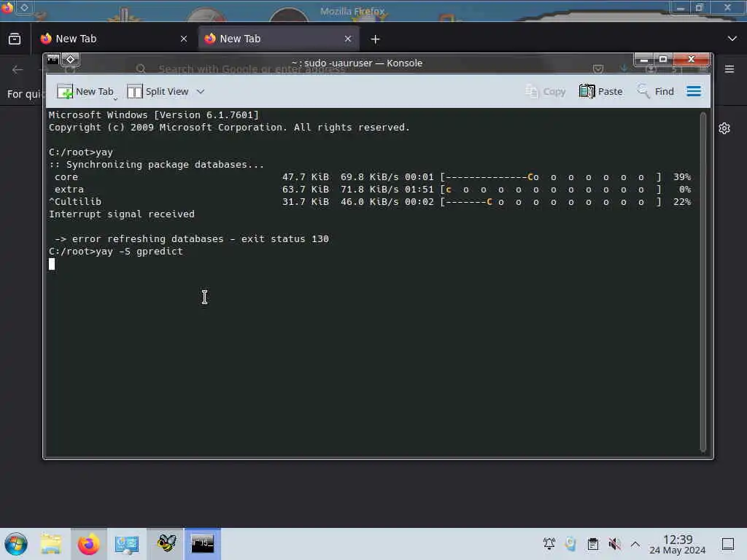Close the Konsole window

click(692, 60)
